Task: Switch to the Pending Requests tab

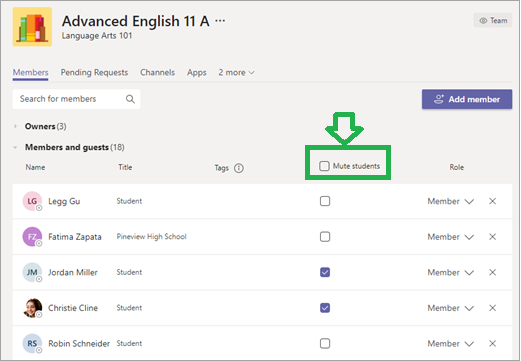Action: tap(94, 72)
